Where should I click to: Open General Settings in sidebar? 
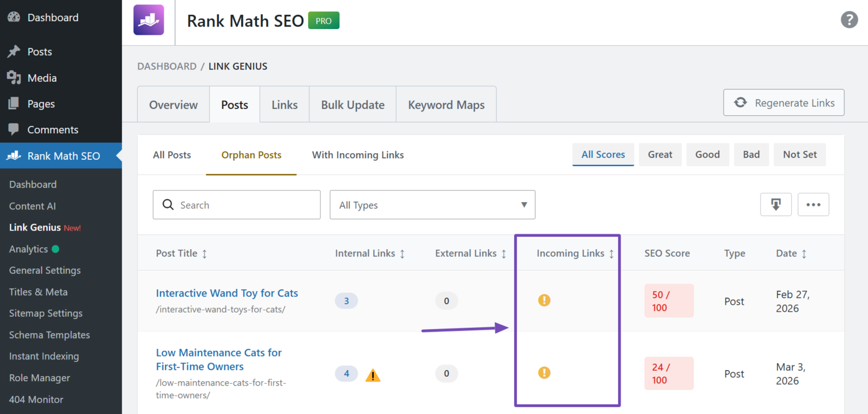pyautogui.click(x=45, y=270)
